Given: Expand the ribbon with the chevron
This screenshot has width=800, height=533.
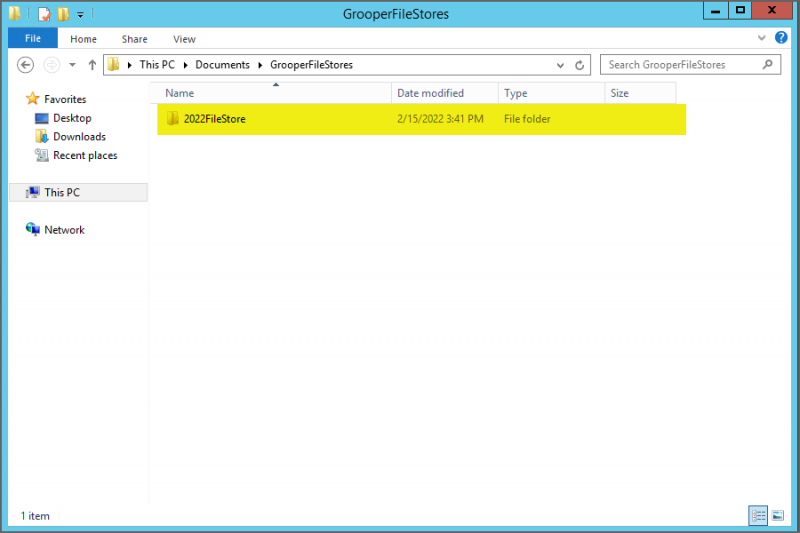Looking at the screenshot, I should click(761, 38).
